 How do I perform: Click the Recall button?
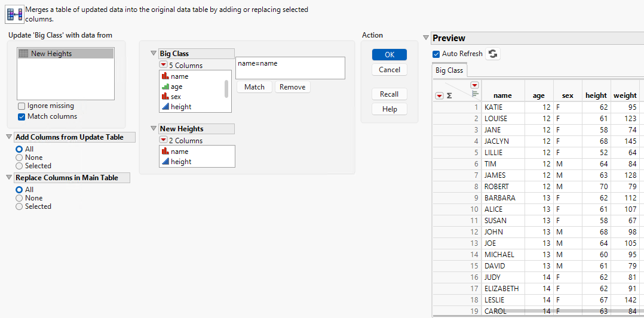pyautogui.click(x=390, y=94)
